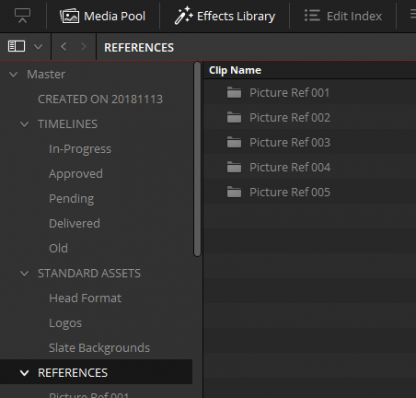The height and width of the screenshot is (398, 416).
Task: Open the bin view options dropdown arrow
Action: pos(38,47)
